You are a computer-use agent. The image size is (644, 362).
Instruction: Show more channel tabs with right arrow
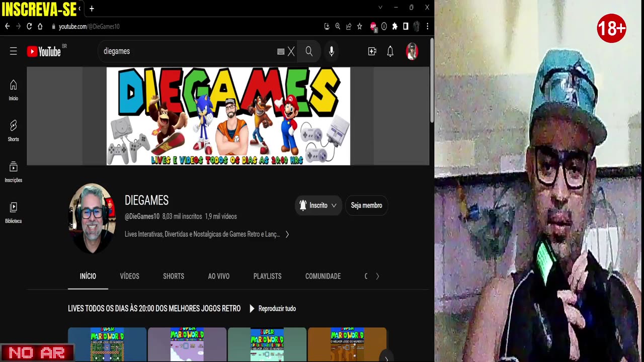click(x=377, y=276)
